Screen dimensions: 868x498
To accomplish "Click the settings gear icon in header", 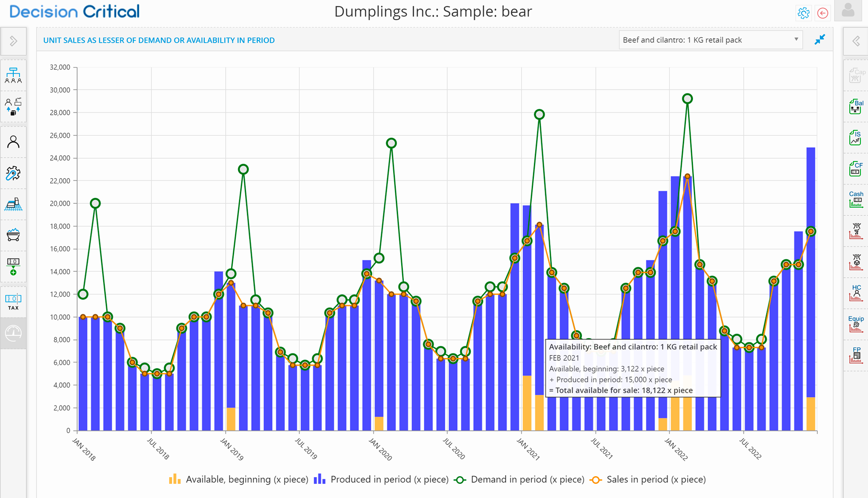I will (x=803, y=13).
